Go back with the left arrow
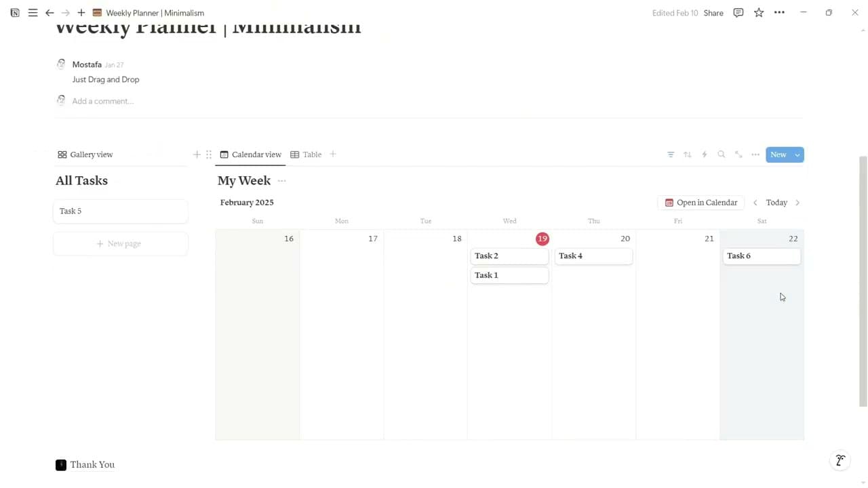 click(x=50, y=13)
